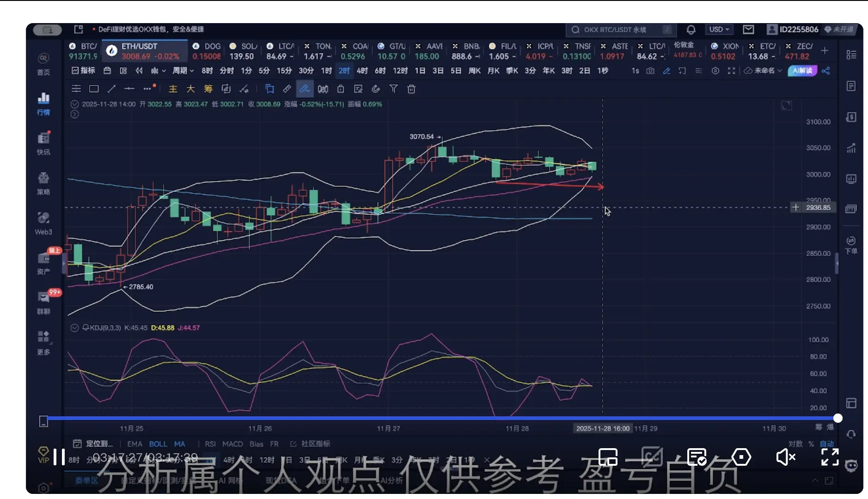868x499 pixels.
Task: Toggle the Bias indicator
Action: (x=257, y=444)
